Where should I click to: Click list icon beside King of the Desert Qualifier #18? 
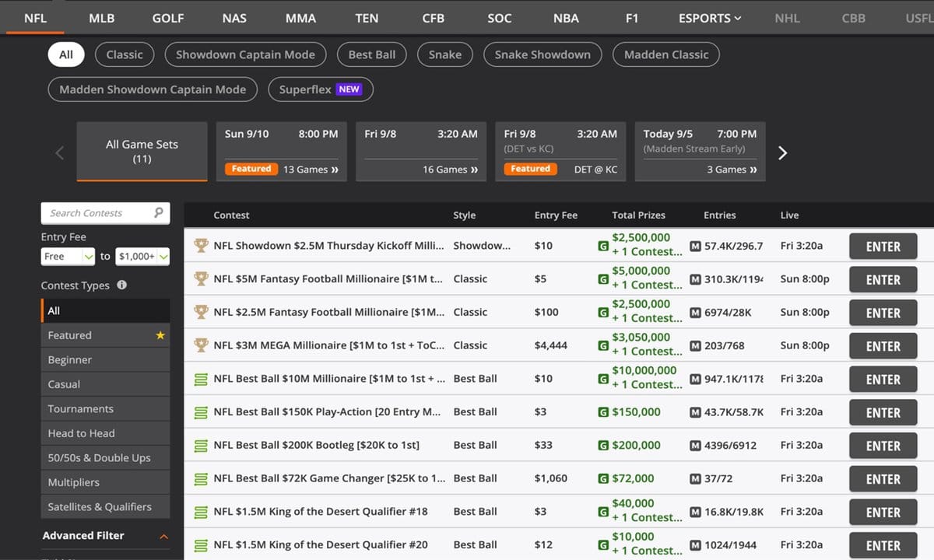(201, 512)
